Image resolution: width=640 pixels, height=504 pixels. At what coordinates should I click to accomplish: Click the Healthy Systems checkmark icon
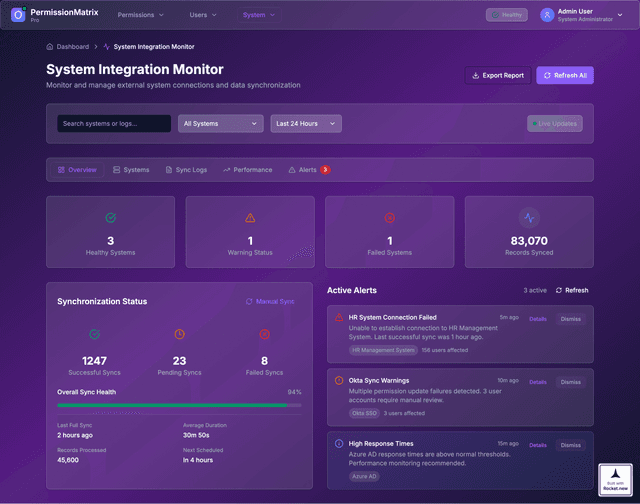pyautogui.click(x=110, y=218)
